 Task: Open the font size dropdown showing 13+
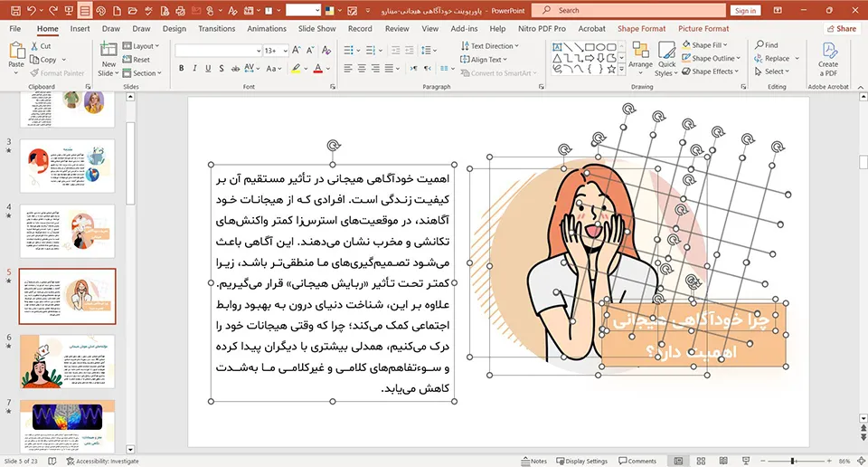pyautogui.click(x=276, y=51)
